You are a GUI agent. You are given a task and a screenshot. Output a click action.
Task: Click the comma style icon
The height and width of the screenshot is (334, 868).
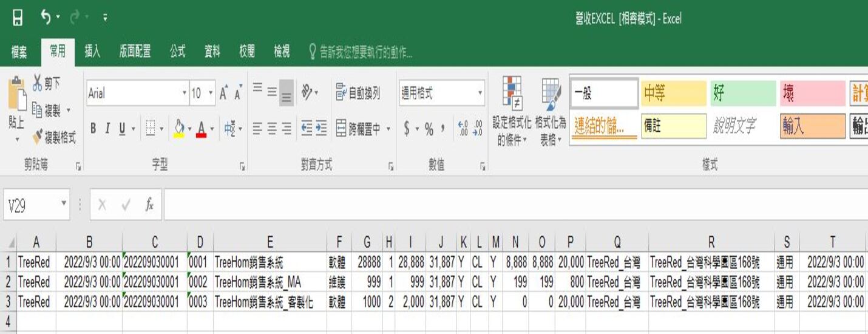[443, 129]
